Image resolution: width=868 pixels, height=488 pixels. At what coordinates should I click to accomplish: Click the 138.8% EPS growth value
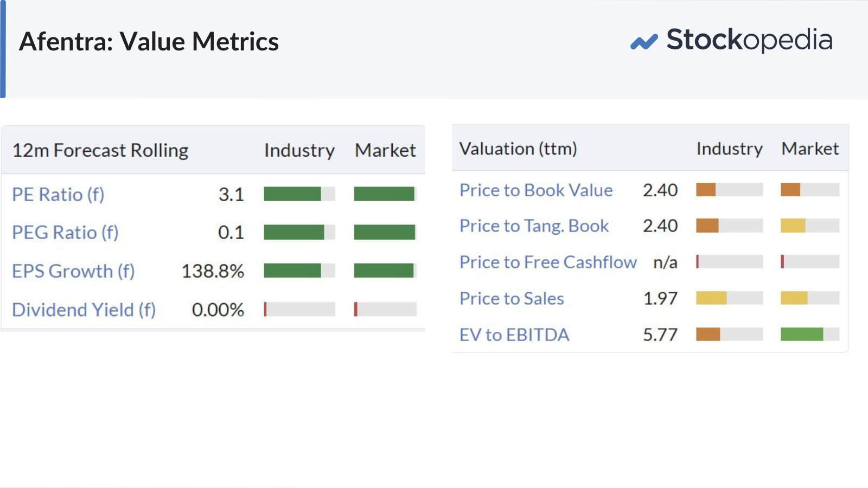[x=213, y=271]
